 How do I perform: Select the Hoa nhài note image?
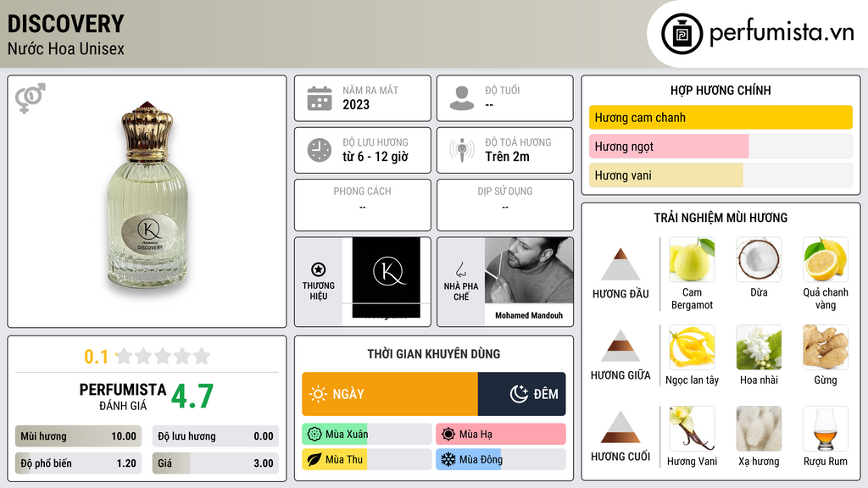click(759, 347)
